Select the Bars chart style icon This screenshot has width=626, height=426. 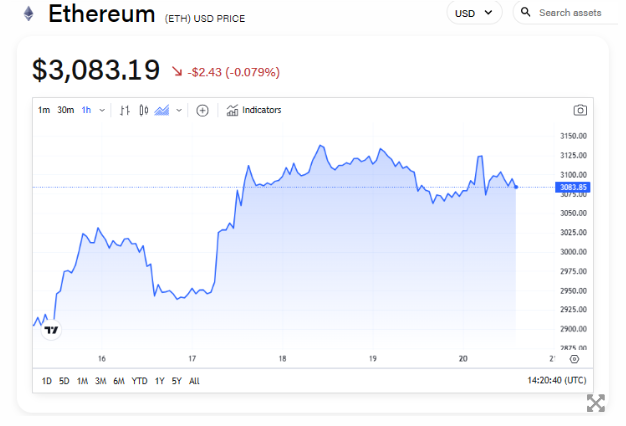(125, 110)
